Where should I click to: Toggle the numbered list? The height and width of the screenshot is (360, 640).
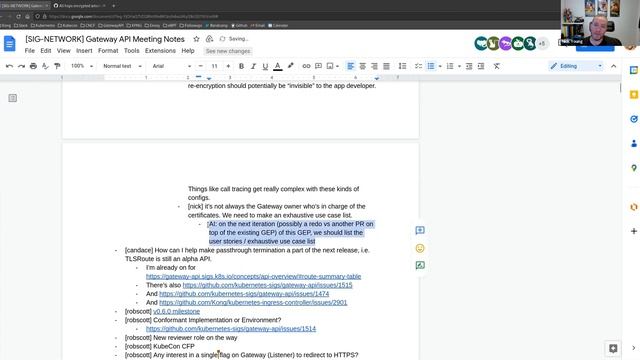450,66
